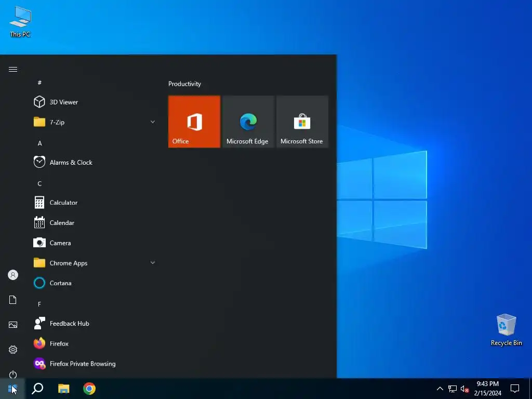This screenshot has height=399, width=532.
Task: Click the F letter header
Action: coord(39,304)
